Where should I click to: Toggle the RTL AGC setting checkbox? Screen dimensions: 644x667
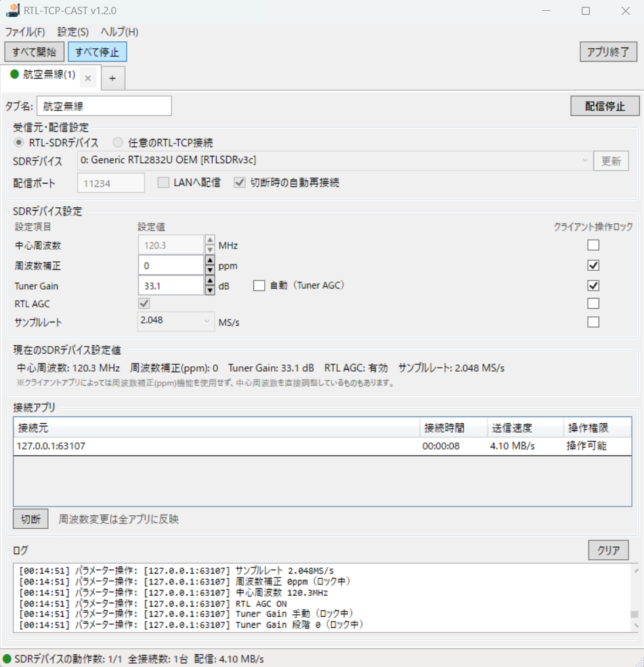coord(144,303)
